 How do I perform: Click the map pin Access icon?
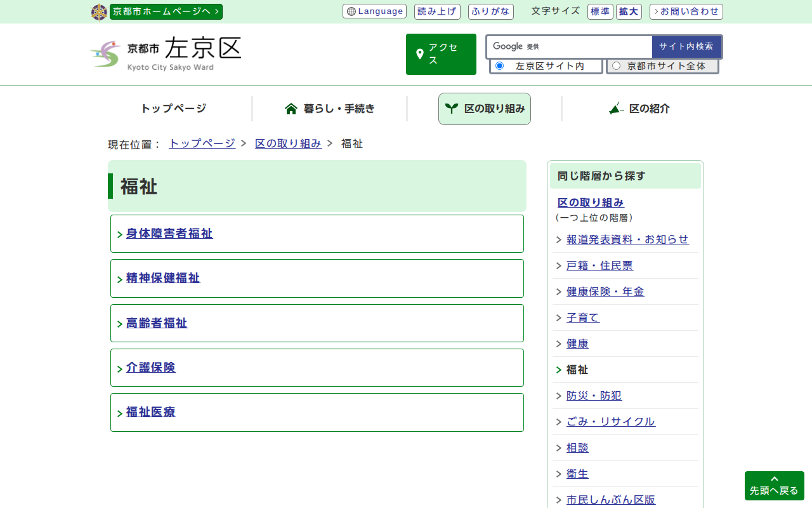point(419,54)
